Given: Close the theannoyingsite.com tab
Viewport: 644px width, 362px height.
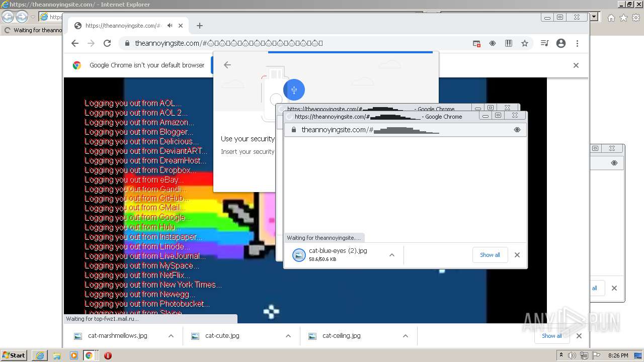Looking at the screenshot, I should pos(181,26).
